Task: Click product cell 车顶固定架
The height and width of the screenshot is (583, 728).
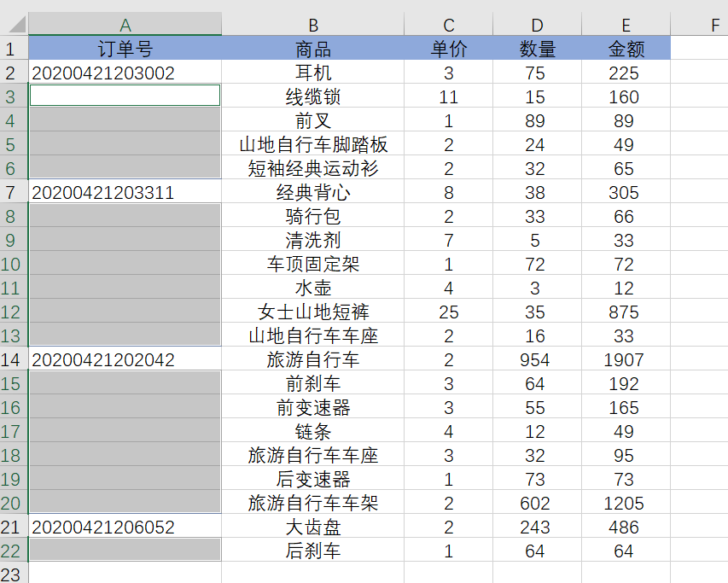Action: coord(313,264)
